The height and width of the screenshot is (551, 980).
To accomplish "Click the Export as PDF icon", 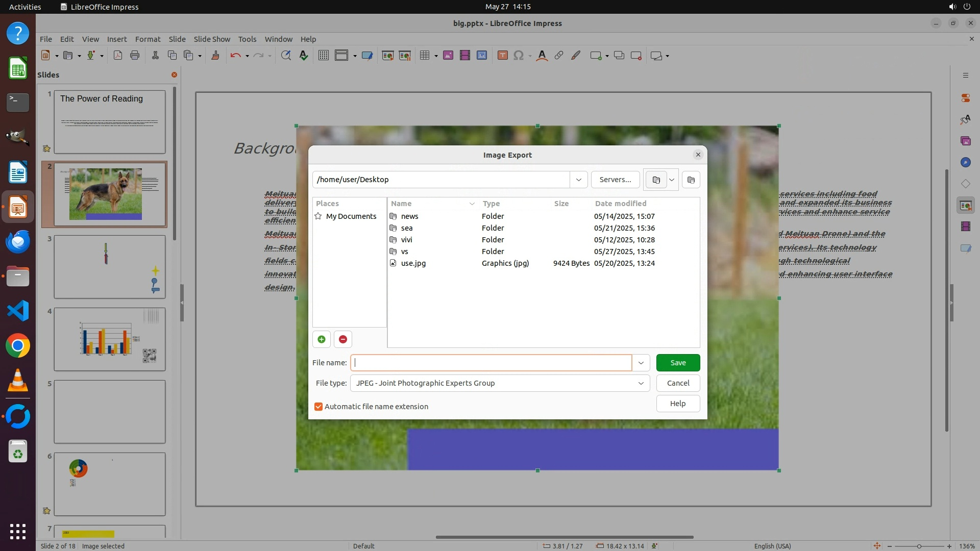I will coord(118,56).
